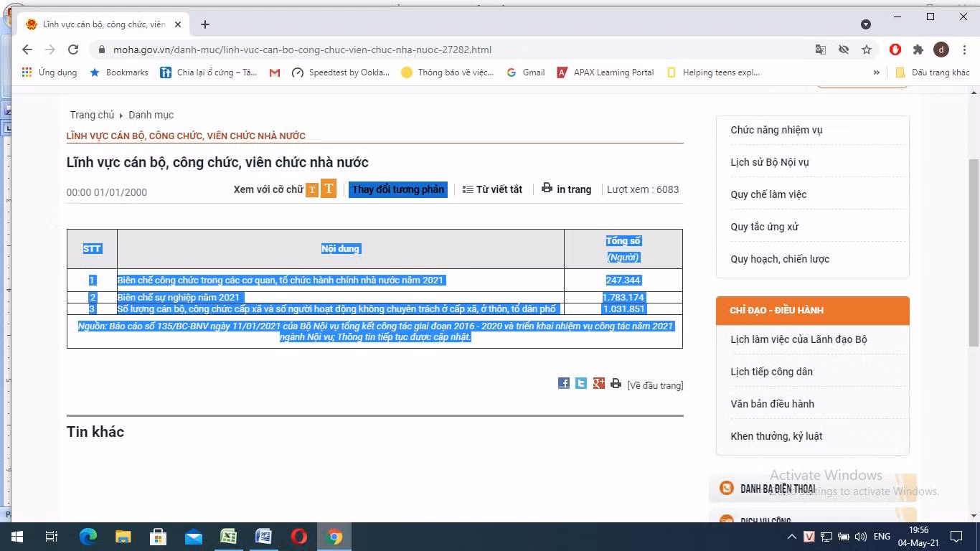Share the article on Google Plus
Viewport: 980px width, 551px height.
pyautogui.click(x=599, y=383)
